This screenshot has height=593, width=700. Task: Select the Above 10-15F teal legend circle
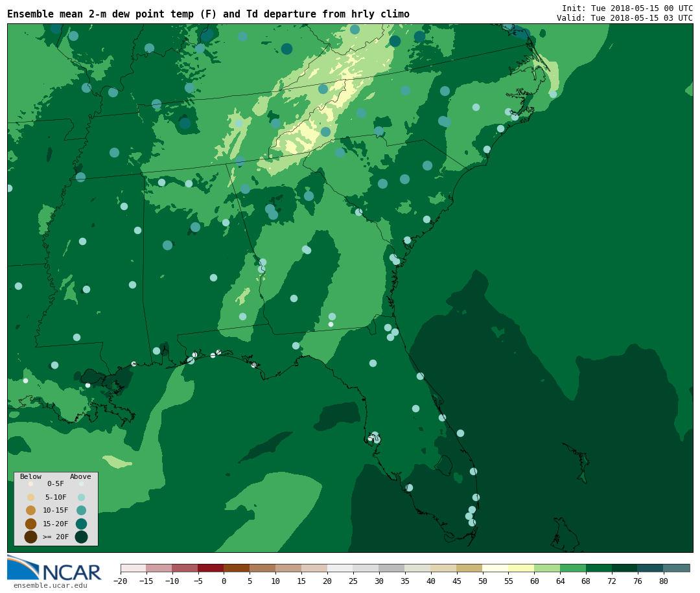81,511
